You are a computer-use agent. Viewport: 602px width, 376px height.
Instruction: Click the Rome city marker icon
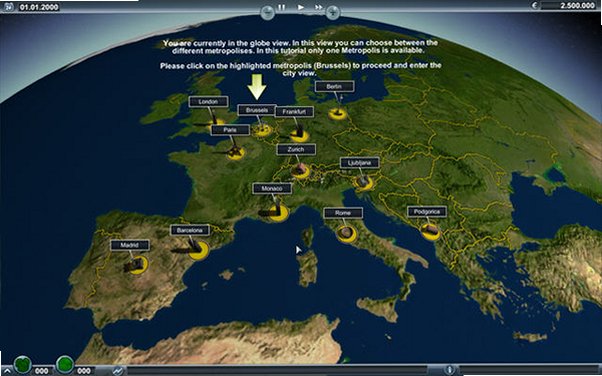pyautogui.click(x=346, y=234)
